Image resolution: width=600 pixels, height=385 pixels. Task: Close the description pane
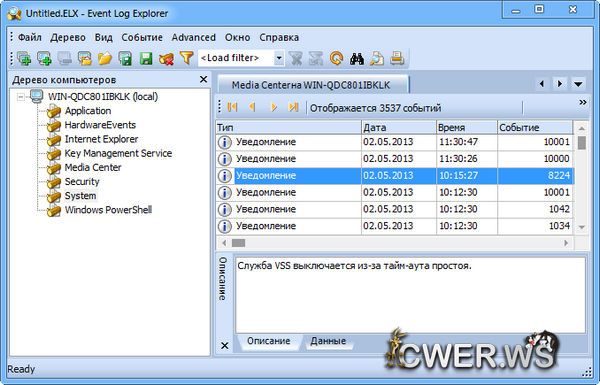225,346
